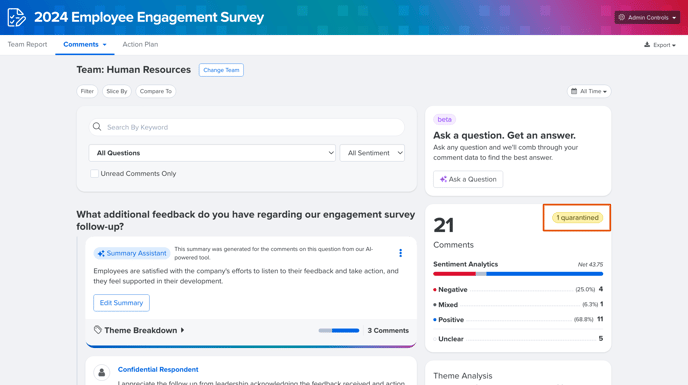Click the Export download icon

coord(647,44)
